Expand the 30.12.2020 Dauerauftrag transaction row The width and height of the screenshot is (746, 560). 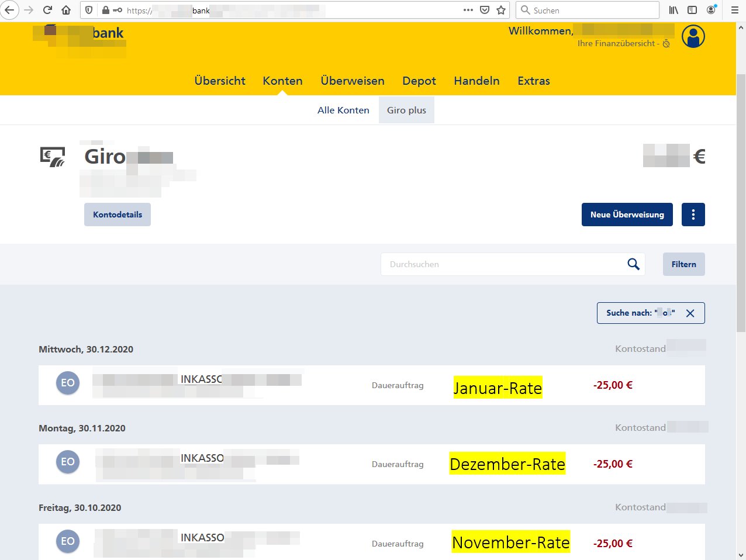371,385
